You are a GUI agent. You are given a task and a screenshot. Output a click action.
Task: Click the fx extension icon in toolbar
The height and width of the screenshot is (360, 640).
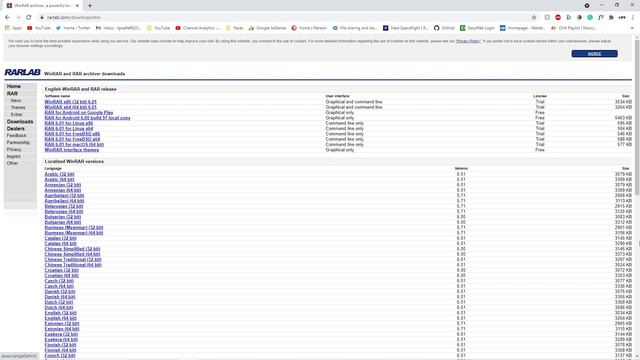pos(600,18)
